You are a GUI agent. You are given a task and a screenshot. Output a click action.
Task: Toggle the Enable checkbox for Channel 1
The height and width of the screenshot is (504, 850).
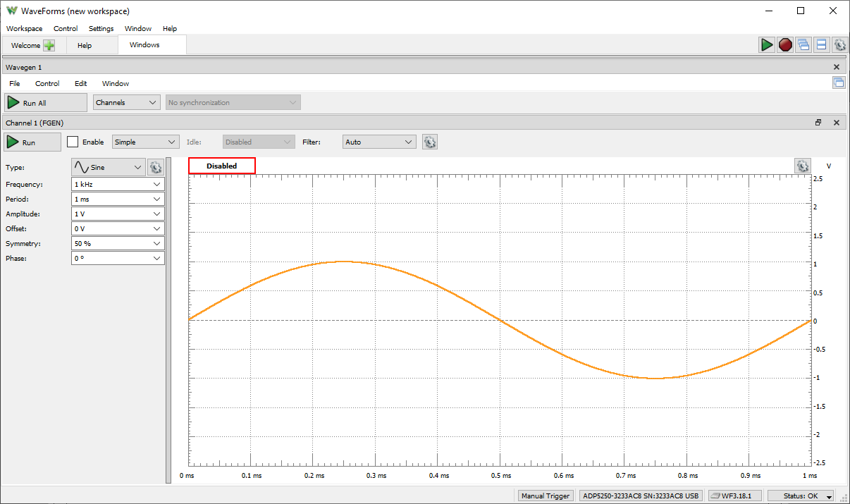pos(73,142)
